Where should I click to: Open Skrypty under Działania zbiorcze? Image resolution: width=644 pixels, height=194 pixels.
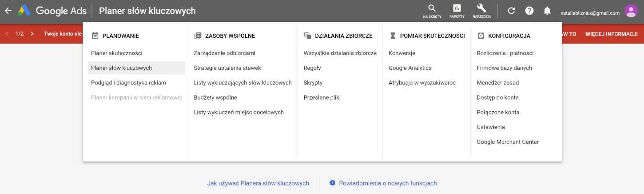(x=313, y=83)
